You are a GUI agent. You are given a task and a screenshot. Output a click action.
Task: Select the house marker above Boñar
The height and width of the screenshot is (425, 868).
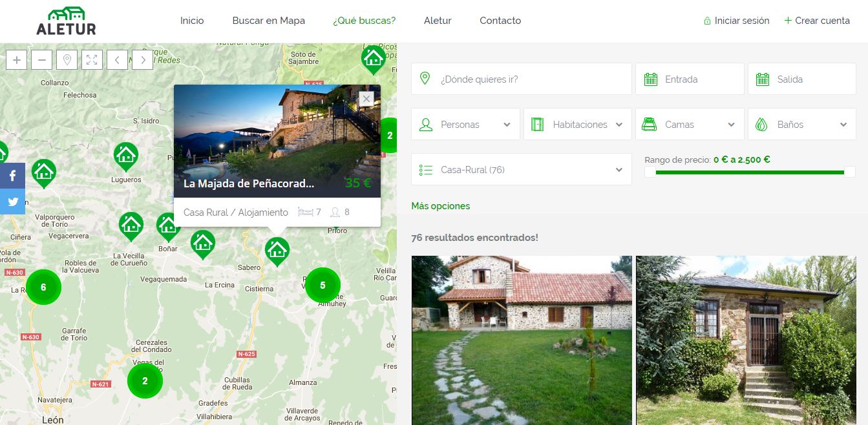(x=167, y=226)
